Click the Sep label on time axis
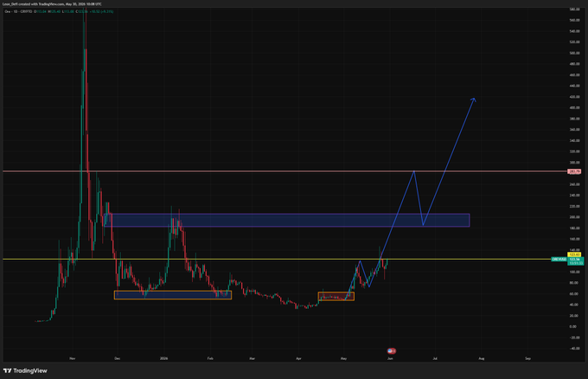The image size is (588, 379). pos(528,358)
